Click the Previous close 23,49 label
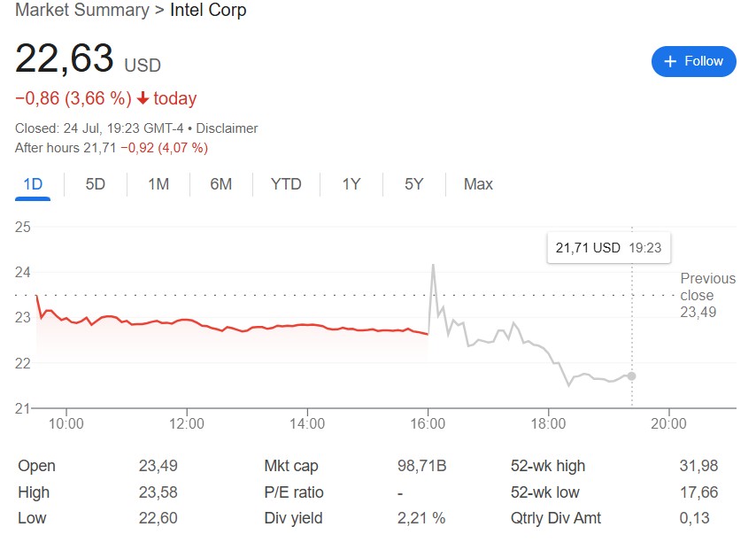Image resolution: width=756 pixels, height=550 pixels. [707, 295]
